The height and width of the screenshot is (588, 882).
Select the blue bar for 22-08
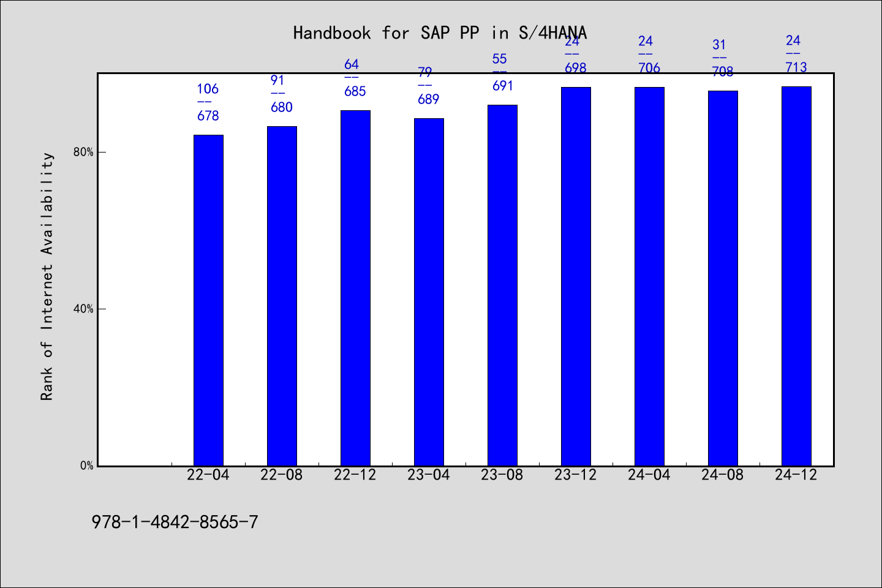(282, 296)
